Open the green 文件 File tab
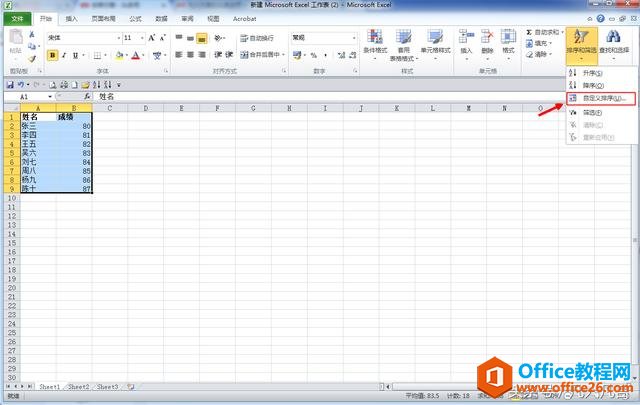Viewport: 640px width, 405px height. [18, 19]
